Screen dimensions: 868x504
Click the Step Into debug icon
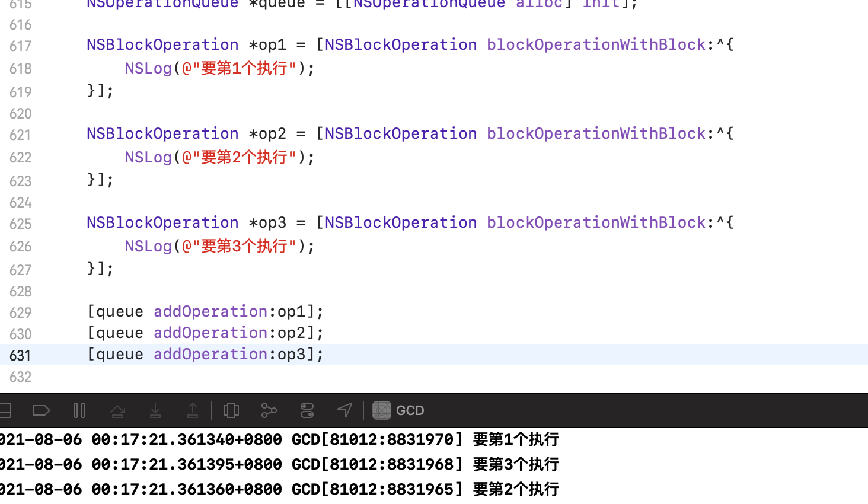point(155,410)
